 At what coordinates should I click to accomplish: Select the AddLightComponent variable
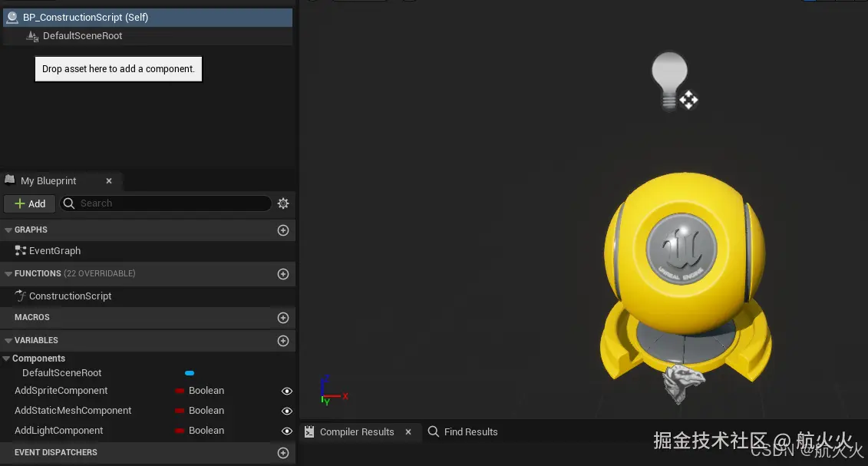point(58,431)
